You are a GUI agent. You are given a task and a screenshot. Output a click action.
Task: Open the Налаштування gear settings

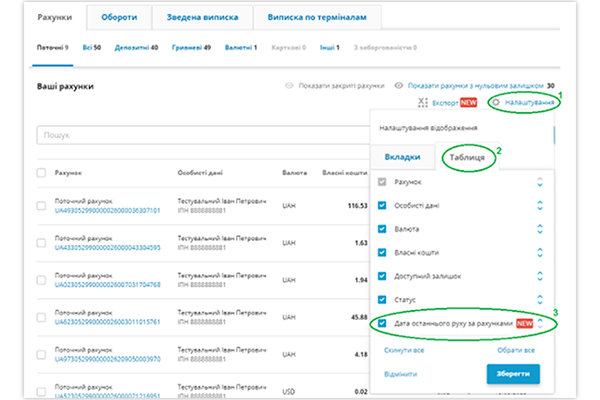pos(497,103)
